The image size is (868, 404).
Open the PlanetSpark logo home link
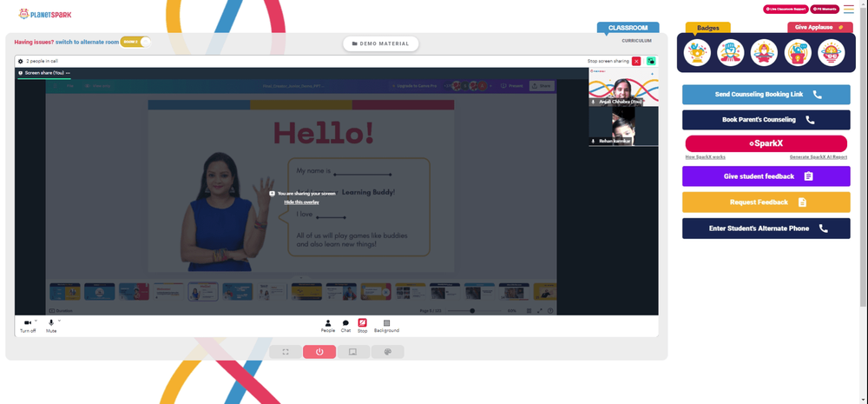click(x=45, y=14)
